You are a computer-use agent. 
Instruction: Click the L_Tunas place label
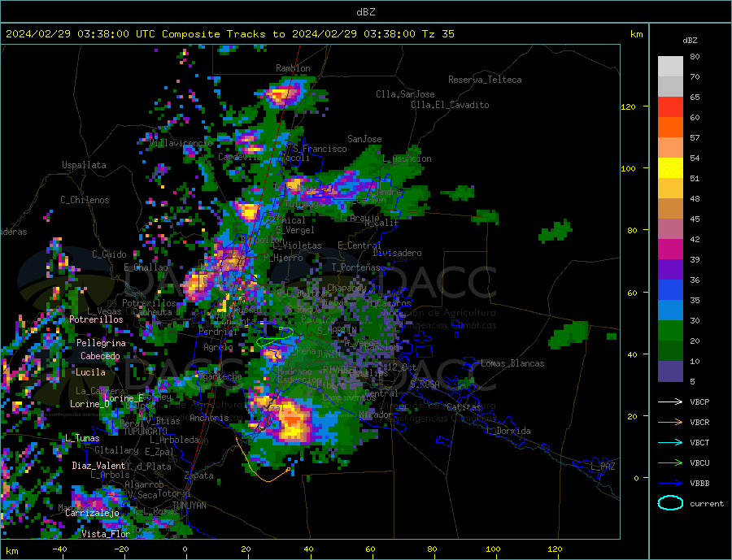tap(82, 438)
